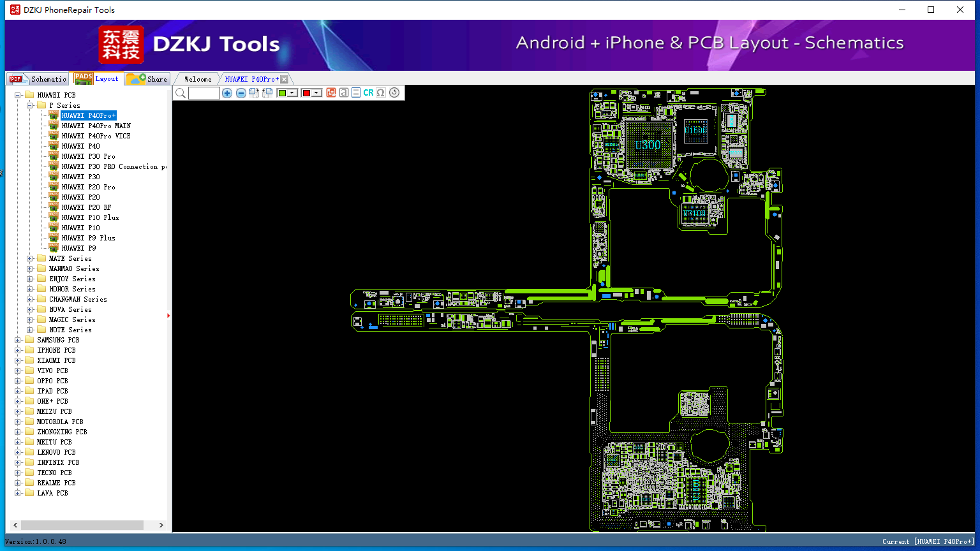980x551 pixels.
Task: Click the green color swatch in the toolbar
Action: (282, 93)
